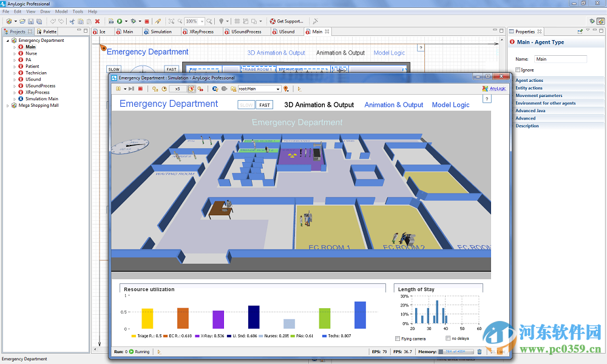Click the debug bug icon in toolbar

[x=134, y=21]
